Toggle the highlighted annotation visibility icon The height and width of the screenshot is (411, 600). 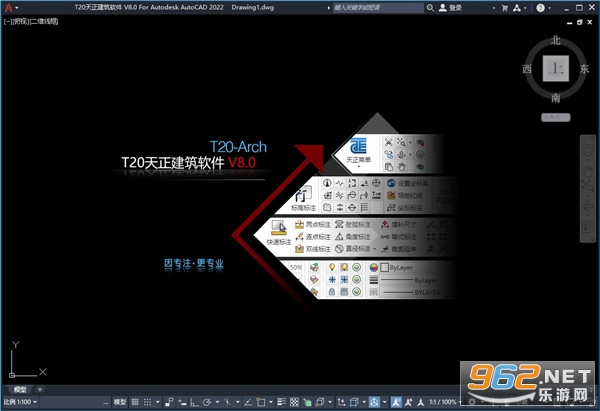pos(396,402)
